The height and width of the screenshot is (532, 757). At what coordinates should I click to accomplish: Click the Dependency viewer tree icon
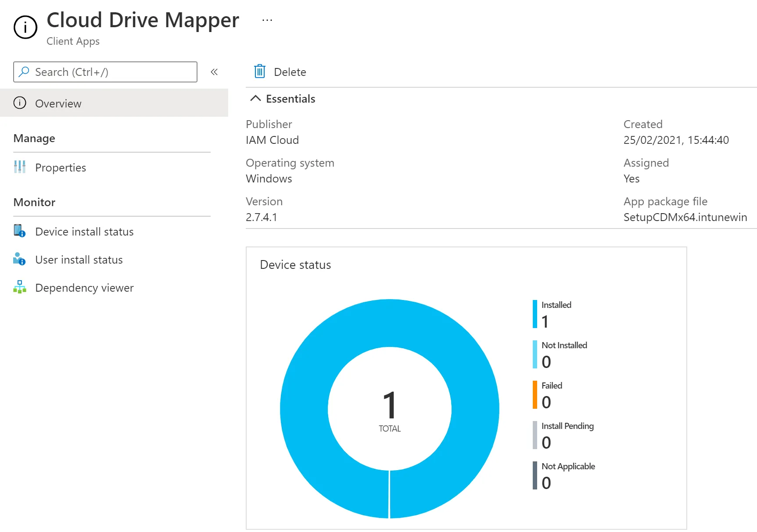(20, 287)
